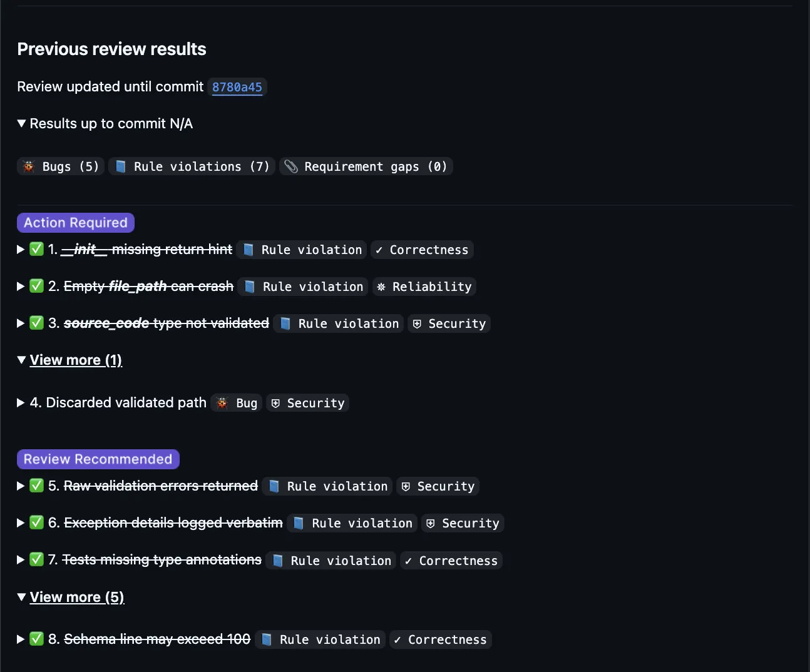
Task: Collapse the Results up to commit N/A section
Action: pos(22,123)
